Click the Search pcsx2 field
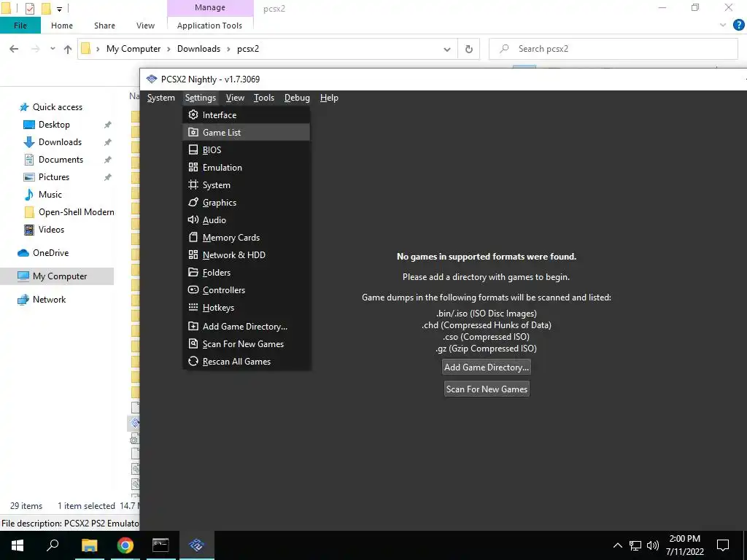 point(613,49)
